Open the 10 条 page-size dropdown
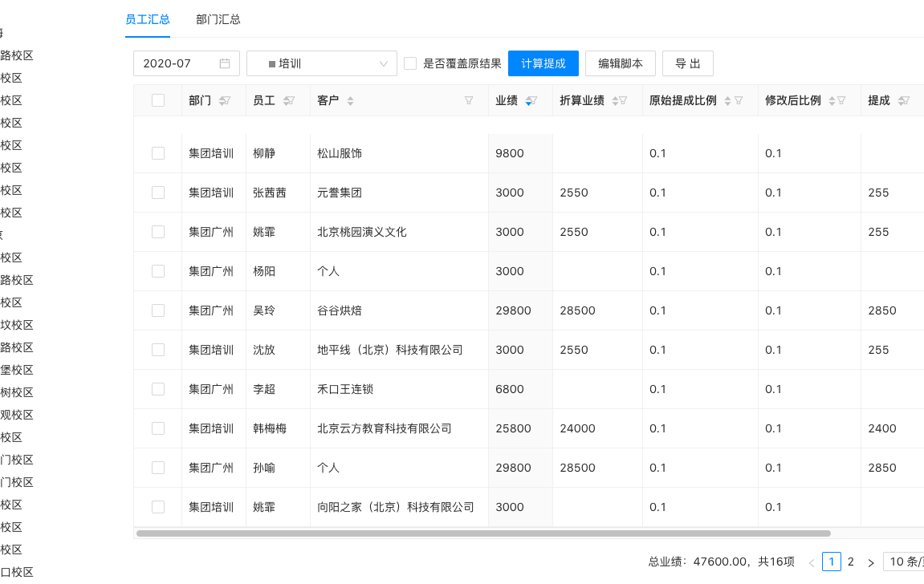 [903, 562]
